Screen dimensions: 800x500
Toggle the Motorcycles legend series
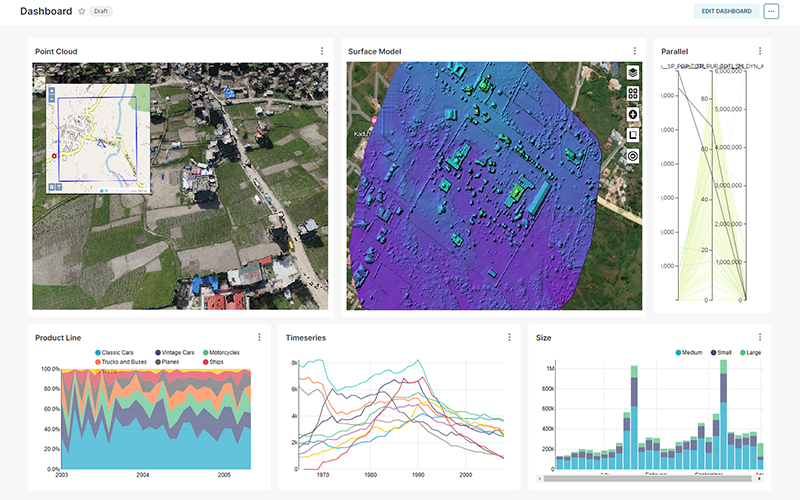point(221,353)
